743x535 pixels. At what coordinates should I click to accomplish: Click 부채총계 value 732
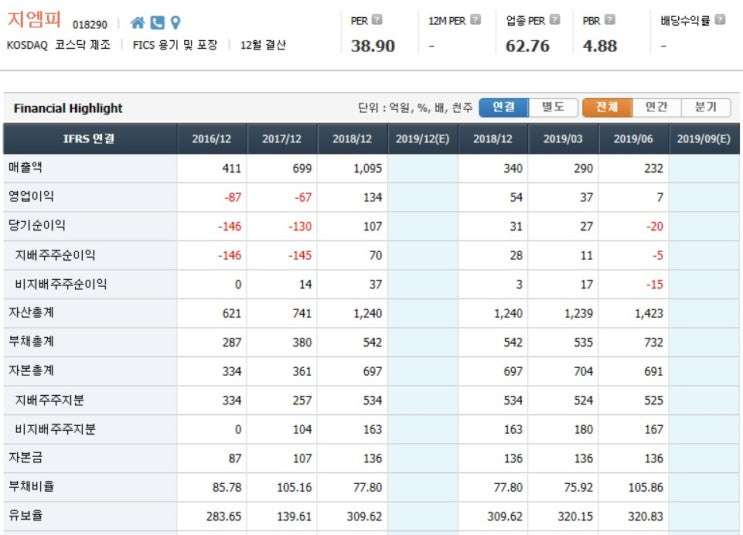coord(653,343)
